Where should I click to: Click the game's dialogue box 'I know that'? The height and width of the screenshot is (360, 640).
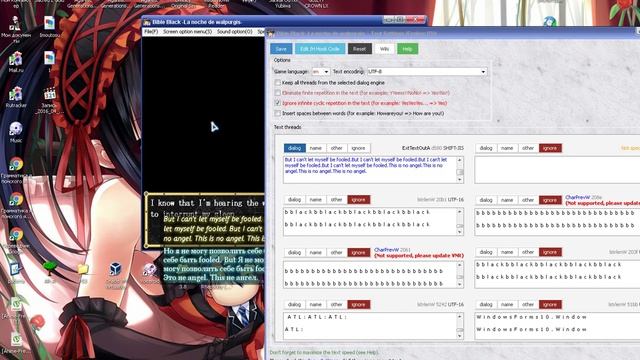pos(205,220)
